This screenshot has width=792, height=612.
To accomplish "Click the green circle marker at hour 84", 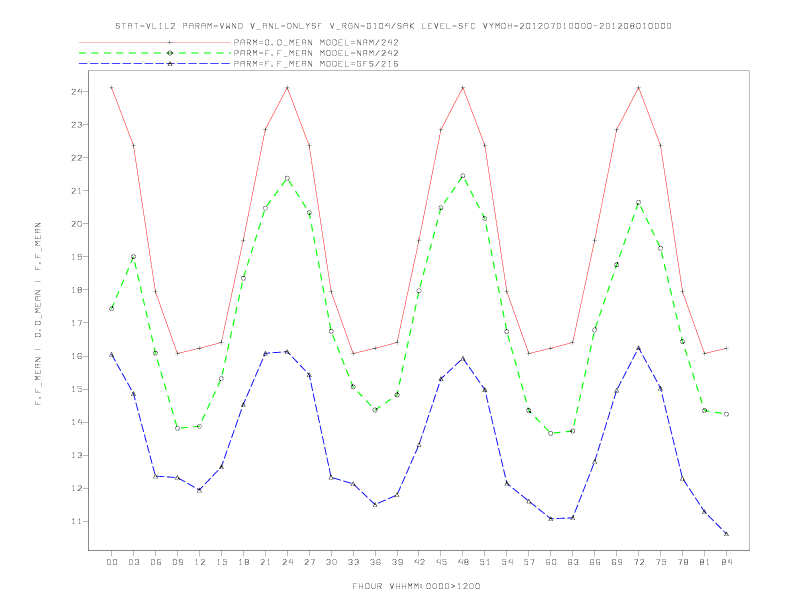I will coord(726,414).
